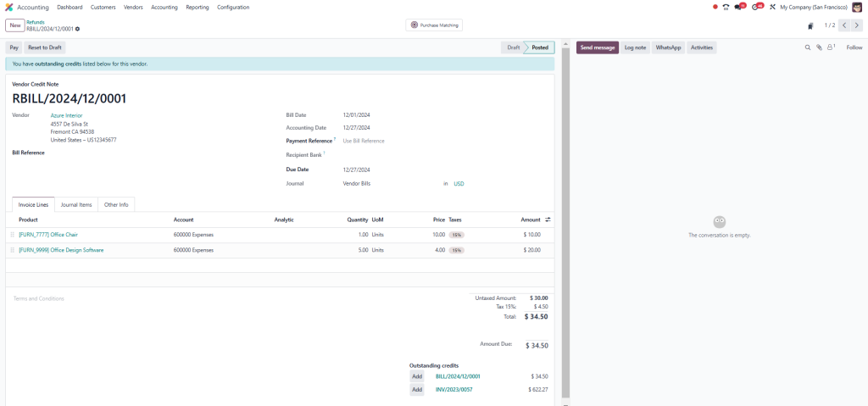Open the Customers menu
Image resolution: width=868 pixels, height=406 pixels.
[103, 7]
